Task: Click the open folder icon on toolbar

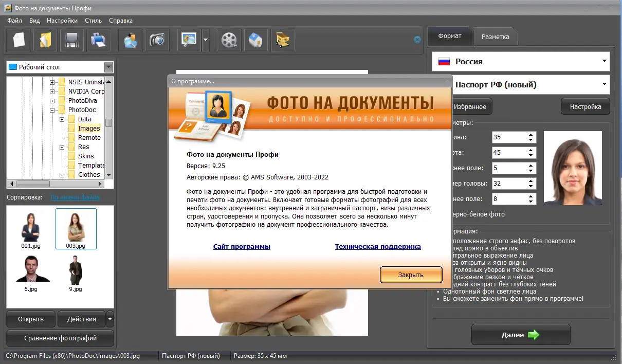Action: [x=45, y=40]
